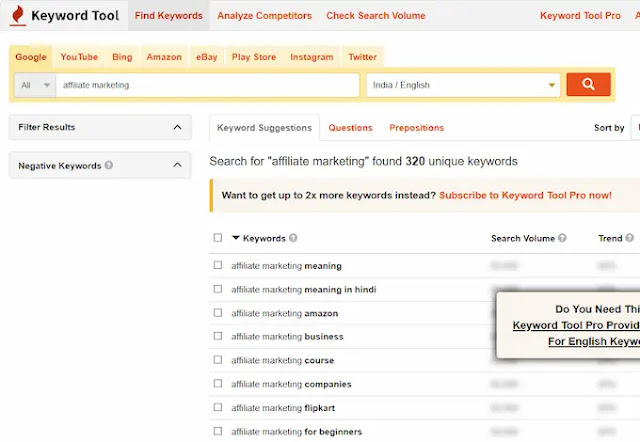Screen dimensions: 640x442
Task: Click the 'Keyword Tool' title text
Action: click(75, 16)
